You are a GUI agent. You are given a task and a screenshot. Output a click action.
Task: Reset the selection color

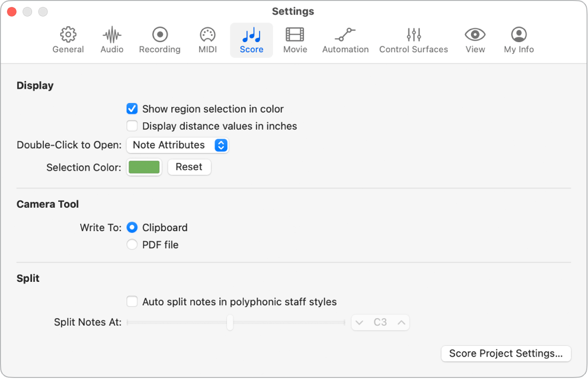(189, 167)
